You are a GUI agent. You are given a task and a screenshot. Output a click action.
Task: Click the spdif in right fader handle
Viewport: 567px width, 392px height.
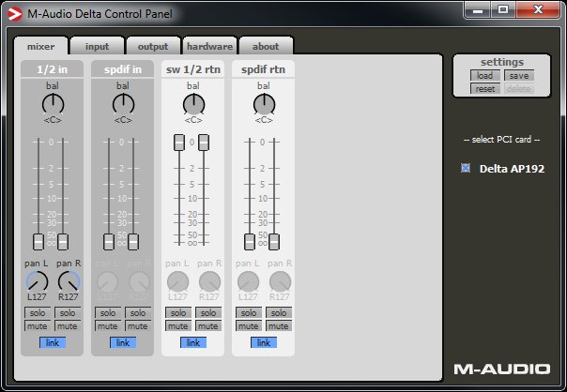[x=133, y=242]
